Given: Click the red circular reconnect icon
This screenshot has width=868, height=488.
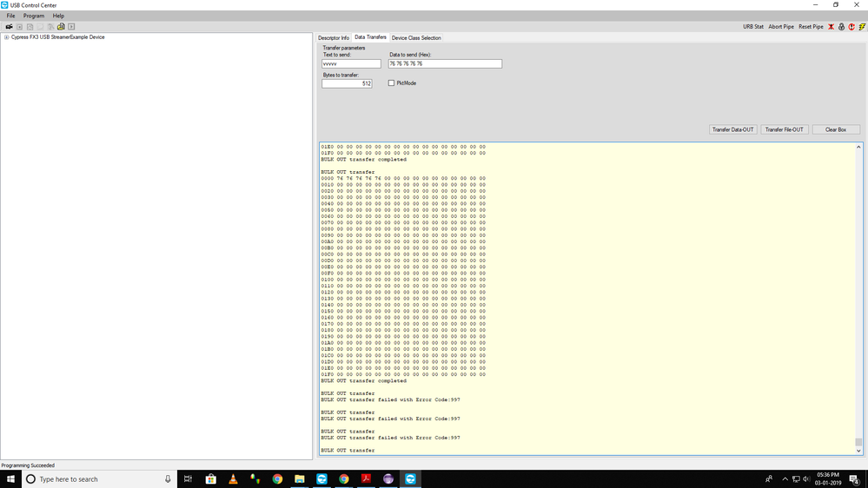Looking at the screenshot, I should pyautogui.click(x=851, y=27).
